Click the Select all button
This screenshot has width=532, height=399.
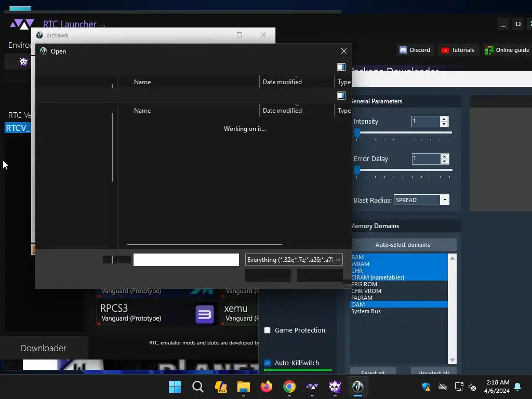pos(373,371)
